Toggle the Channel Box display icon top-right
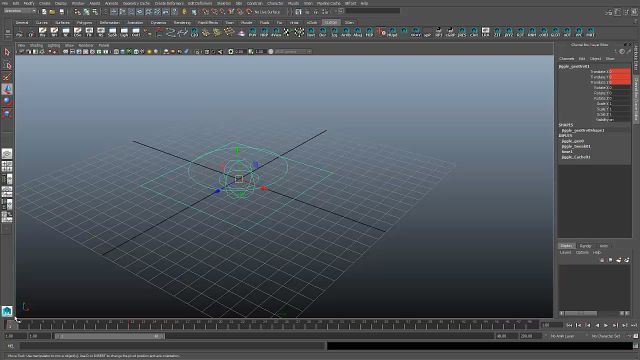The width and height of the screenshot is (640, 360). pyautogui.click(x=634, y=12)
